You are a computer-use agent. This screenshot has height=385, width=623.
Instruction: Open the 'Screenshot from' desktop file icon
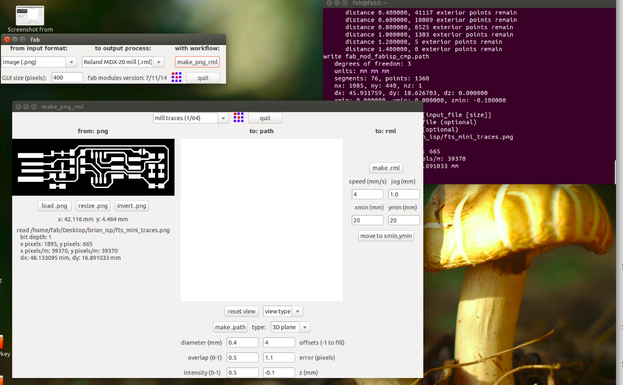[30, 19]
